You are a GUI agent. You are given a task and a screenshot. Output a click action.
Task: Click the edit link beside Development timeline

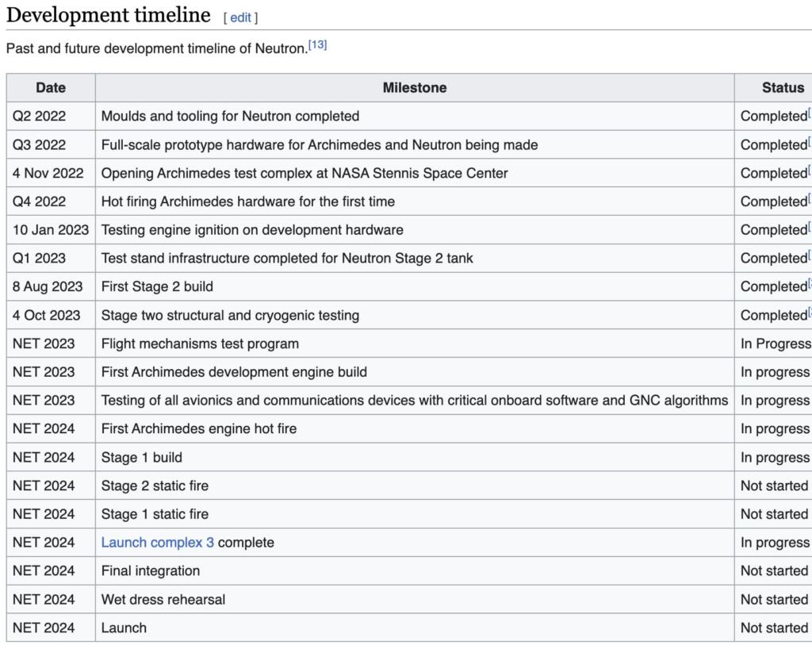pos(240,17)
